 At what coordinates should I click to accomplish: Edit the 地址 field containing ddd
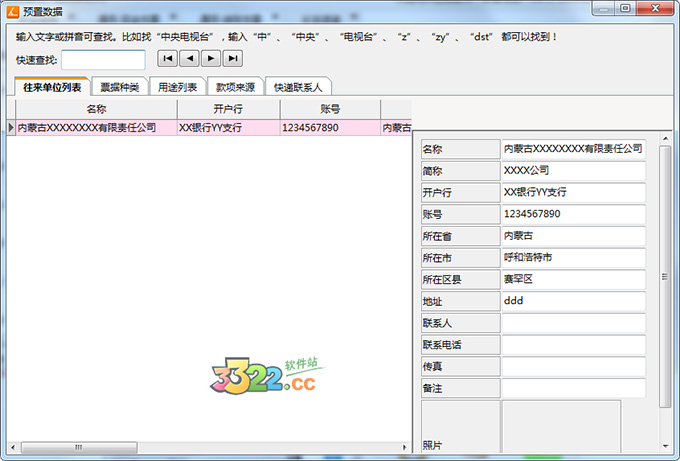573,300
